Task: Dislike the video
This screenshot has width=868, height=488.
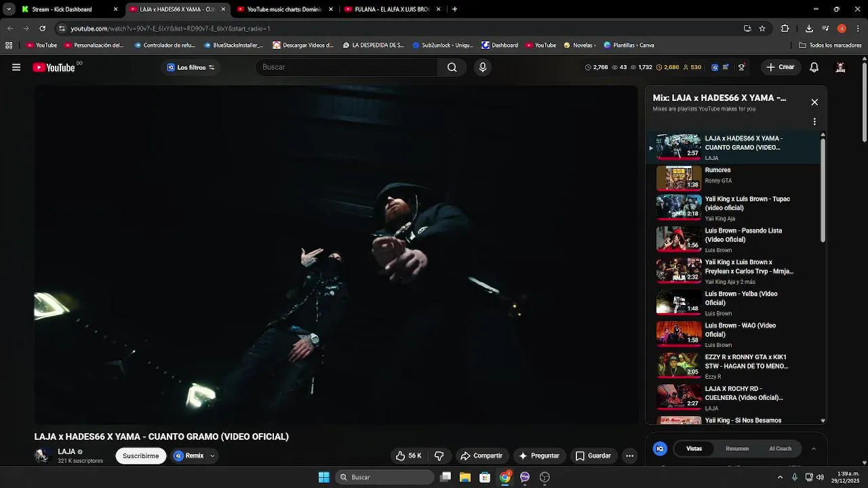Action: tap(439, 456)
